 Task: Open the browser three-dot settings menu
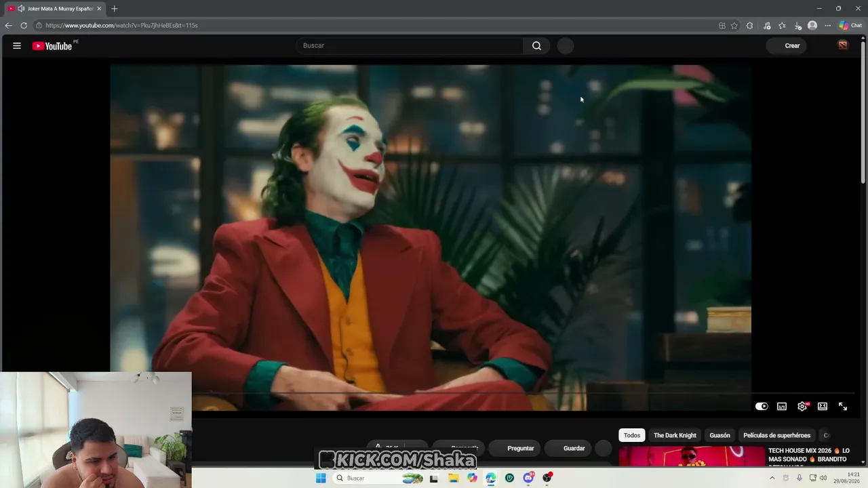[827, 26]
